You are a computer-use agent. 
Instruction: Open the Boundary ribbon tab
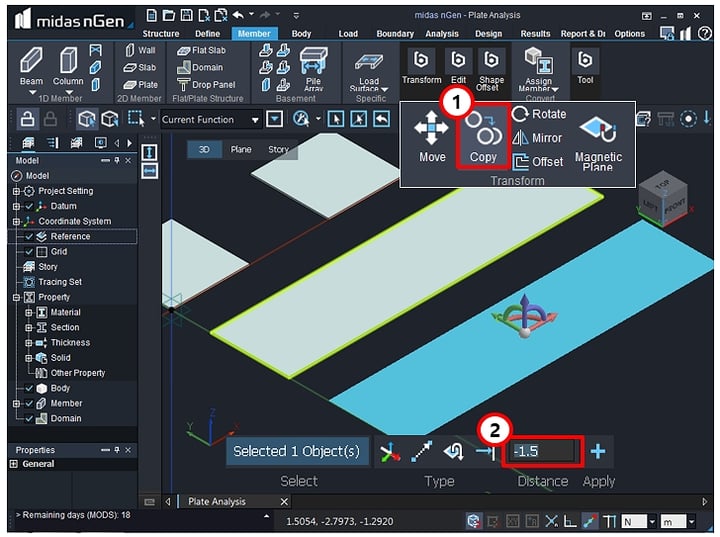395,34
